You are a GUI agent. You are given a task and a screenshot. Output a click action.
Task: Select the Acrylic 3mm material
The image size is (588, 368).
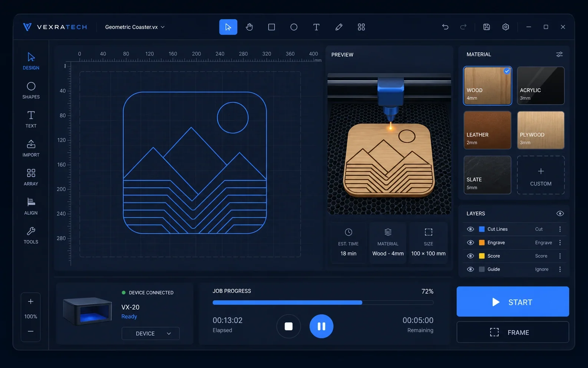(x=541, y=86)
